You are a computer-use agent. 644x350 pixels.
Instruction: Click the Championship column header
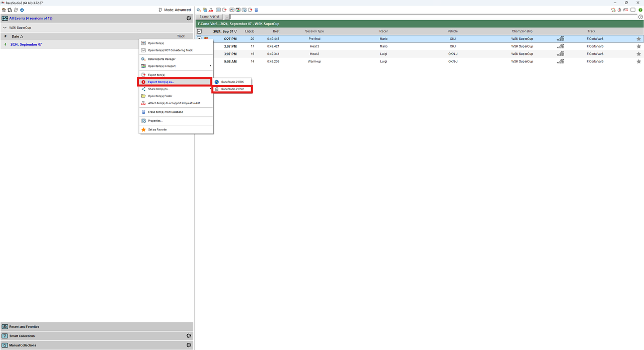click(522, 31)
